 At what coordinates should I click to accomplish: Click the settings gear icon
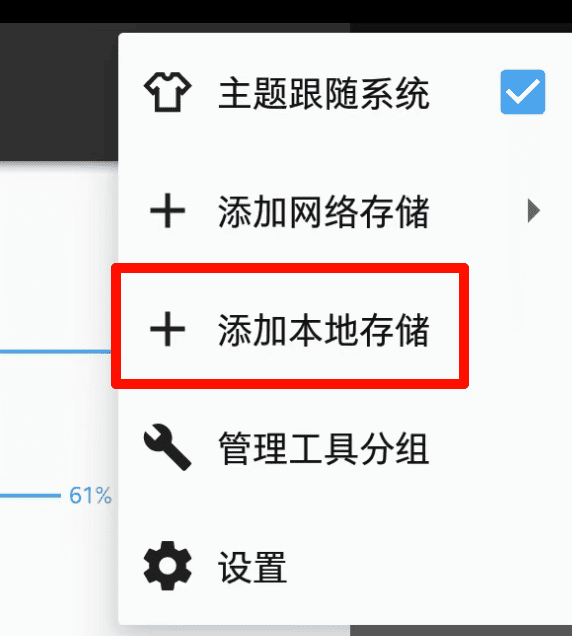pos(168,565)
